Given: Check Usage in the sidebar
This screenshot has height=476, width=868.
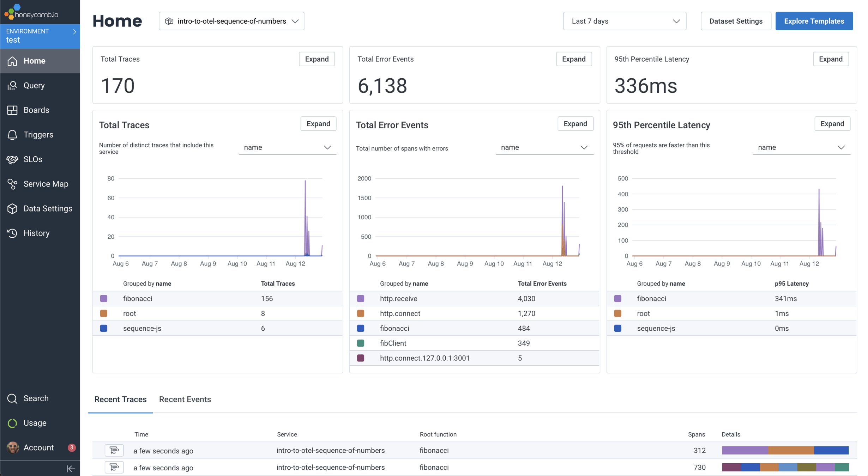Looking at the screenshot, I should pos(35,423).
